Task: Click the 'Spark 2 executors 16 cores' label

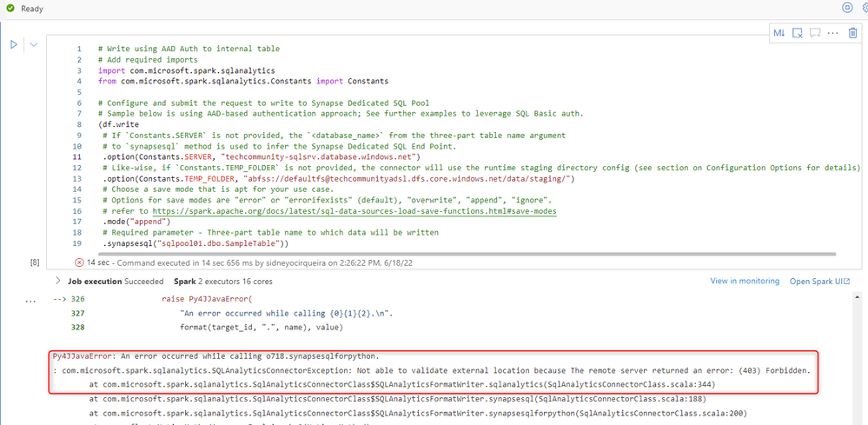Action: (223, 281)
